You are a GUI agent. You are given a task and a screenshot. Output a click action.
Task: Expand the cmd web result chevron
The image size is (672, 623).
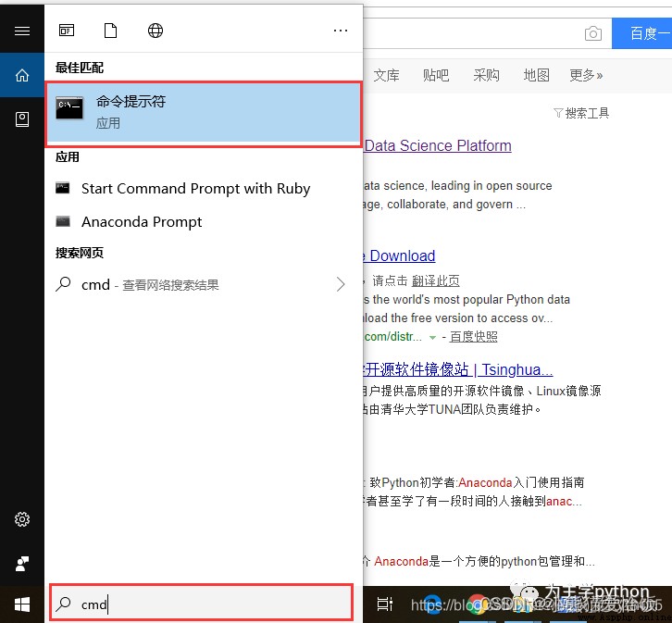[x=341, y=284]
